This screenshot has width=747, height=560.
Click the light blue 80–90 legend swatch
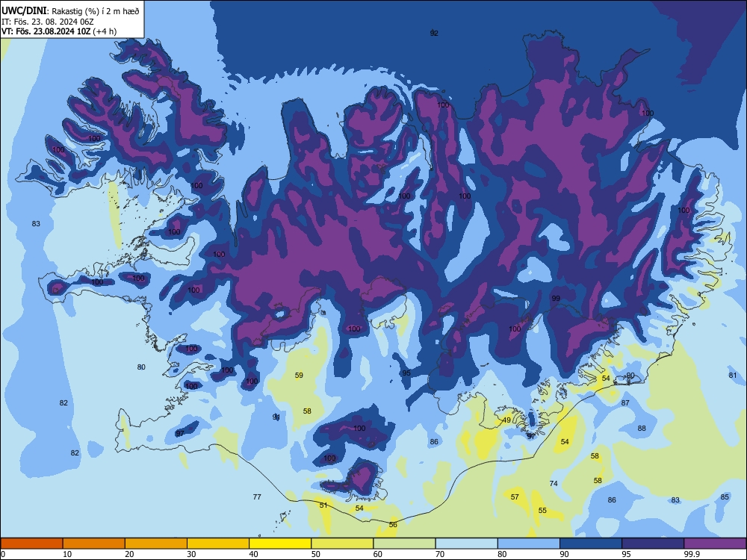point(529,544)
